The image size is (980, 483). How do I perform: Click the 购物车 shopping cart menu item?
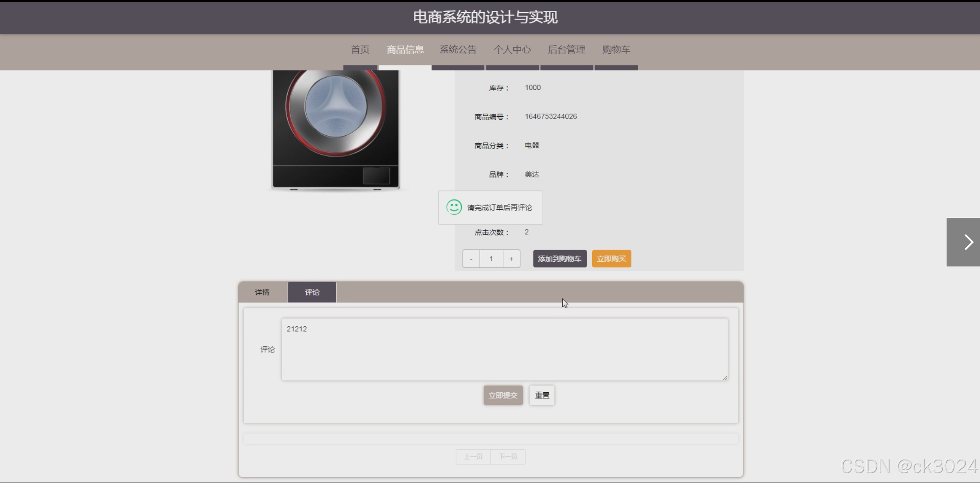[616, 49]
